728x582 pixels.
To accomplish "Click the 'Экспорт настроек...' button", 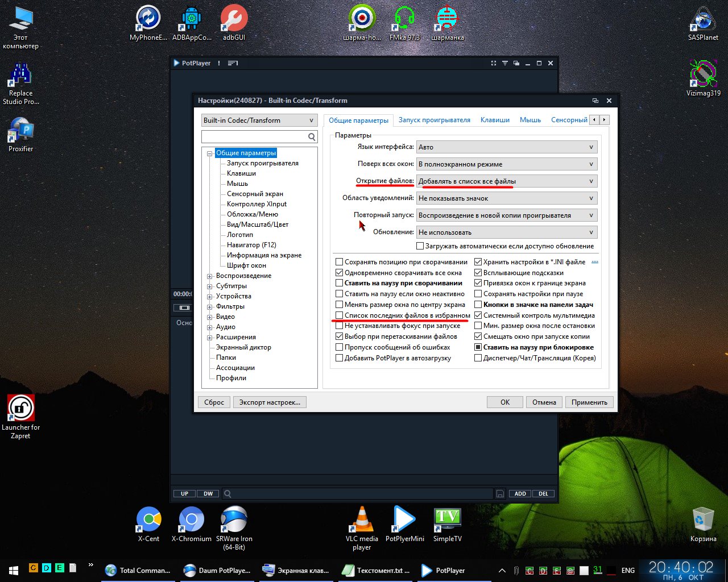I will click(270, 402).
